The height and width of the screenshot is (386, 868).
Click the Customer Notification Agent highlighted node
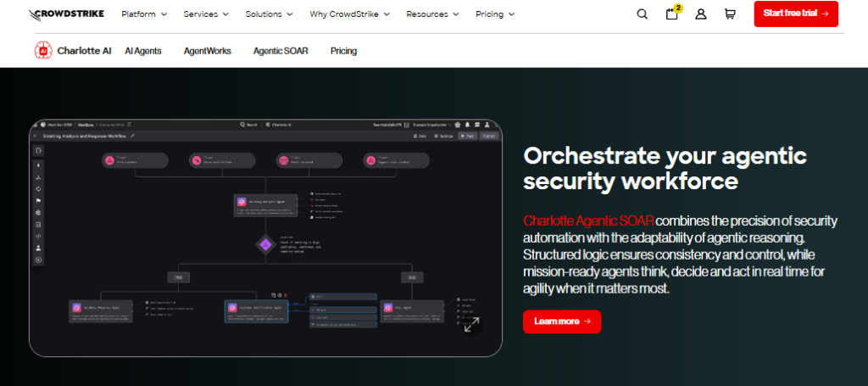click(x=256, y=311)
